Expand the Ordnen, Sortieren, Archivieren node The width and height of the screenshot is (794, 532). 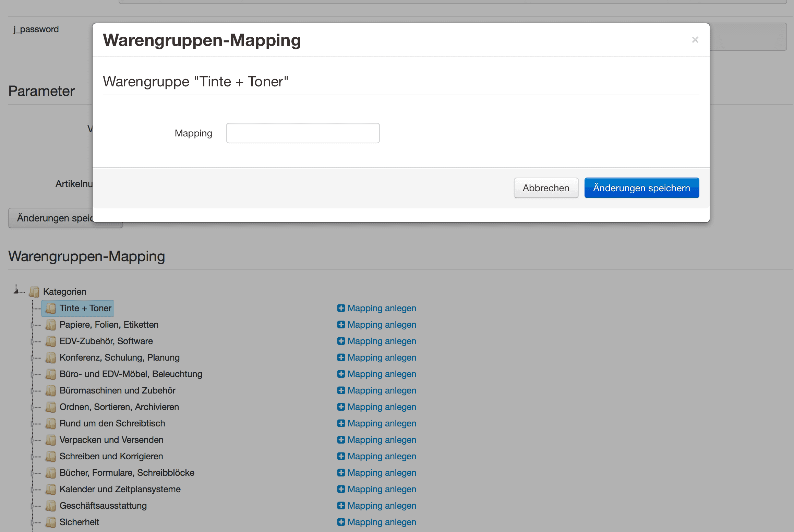(x=33, y=407)
